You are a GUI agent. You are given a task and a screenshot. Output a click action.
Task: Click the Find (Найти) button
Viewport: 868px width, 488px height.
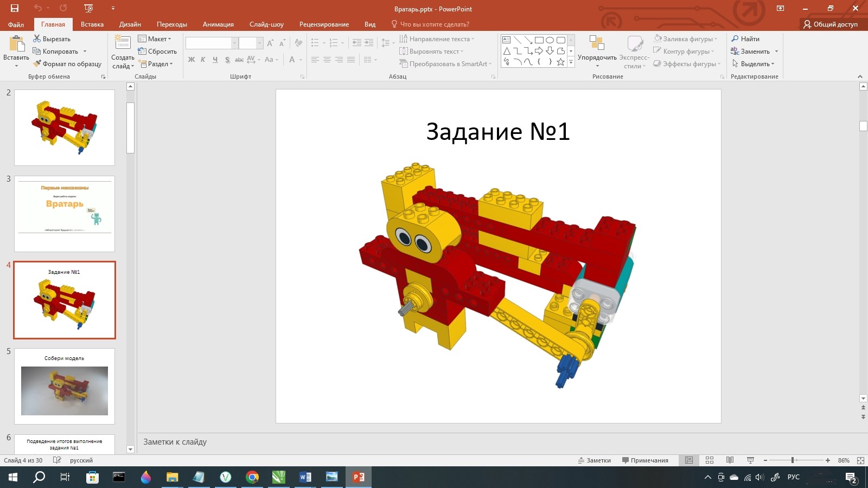(x=745, y=39)
